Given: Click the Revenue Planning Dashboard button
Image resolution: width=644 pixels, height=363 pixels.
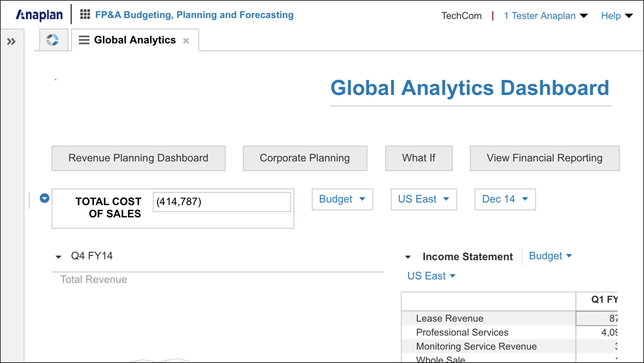Looking at the screenshot, I should (138, 158).
